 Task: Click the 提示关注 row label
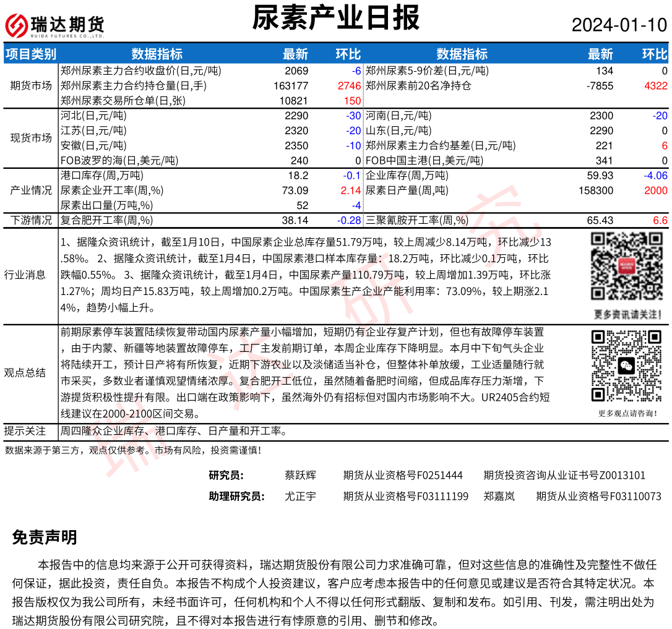[x=25, y=430]
